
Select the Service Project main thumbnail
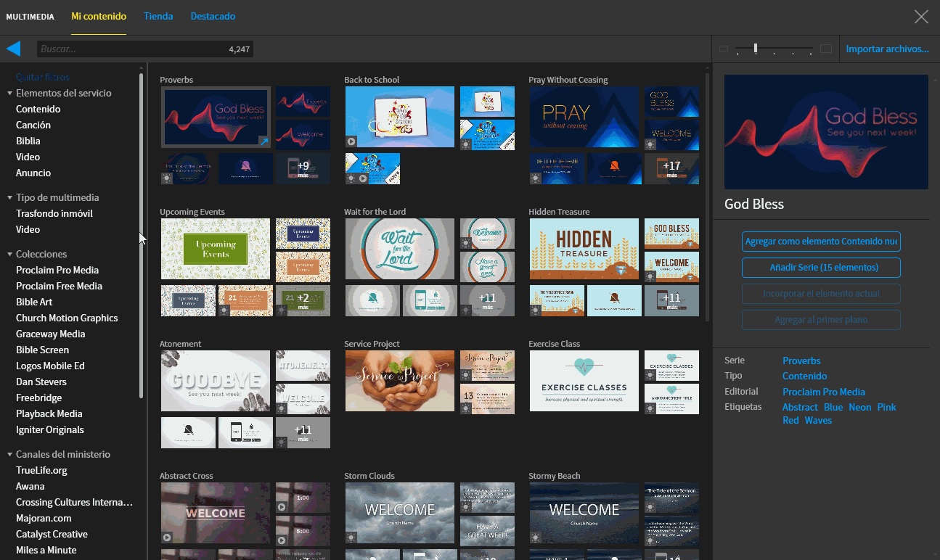(x=400, y=381)
